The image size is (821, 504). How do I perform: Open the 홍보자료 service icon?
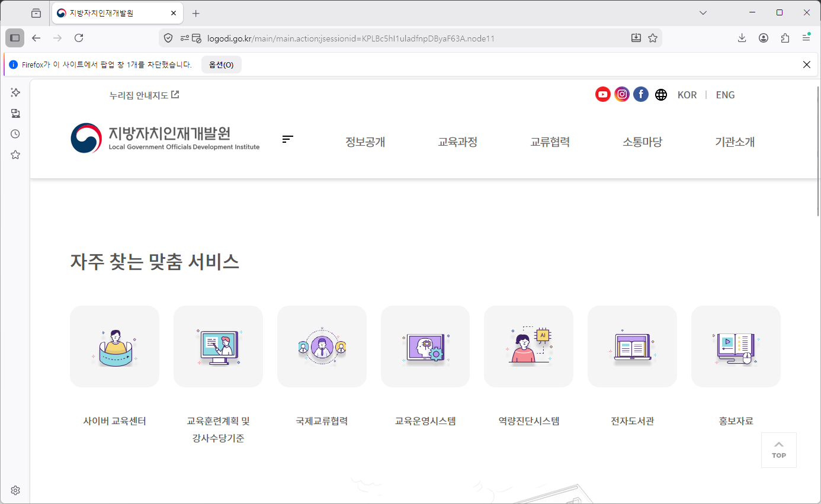pyautogui.click(x=736, y=346)
